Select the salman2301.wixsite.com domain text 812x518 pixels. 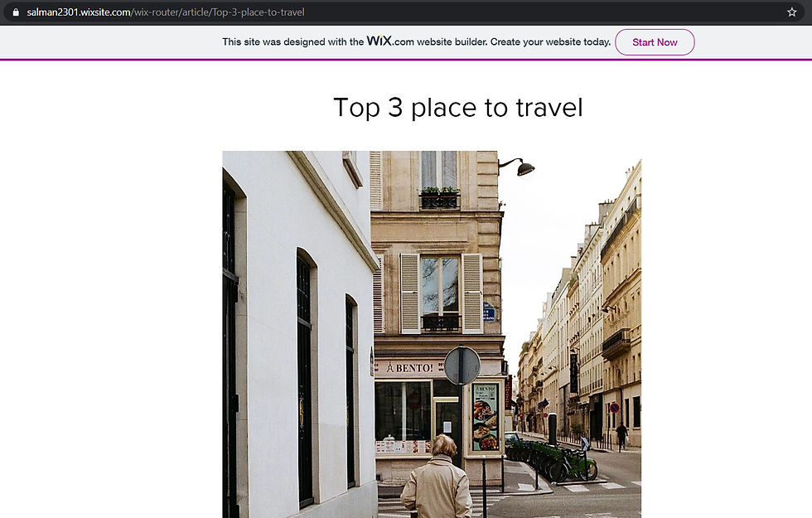[x=79, y=12]
